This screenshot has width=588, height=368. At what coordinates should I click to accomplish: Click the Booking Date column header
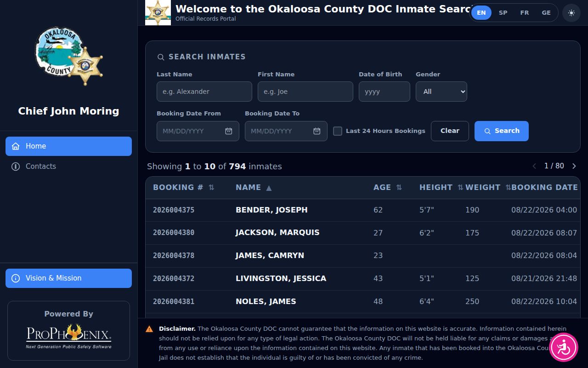545,187
